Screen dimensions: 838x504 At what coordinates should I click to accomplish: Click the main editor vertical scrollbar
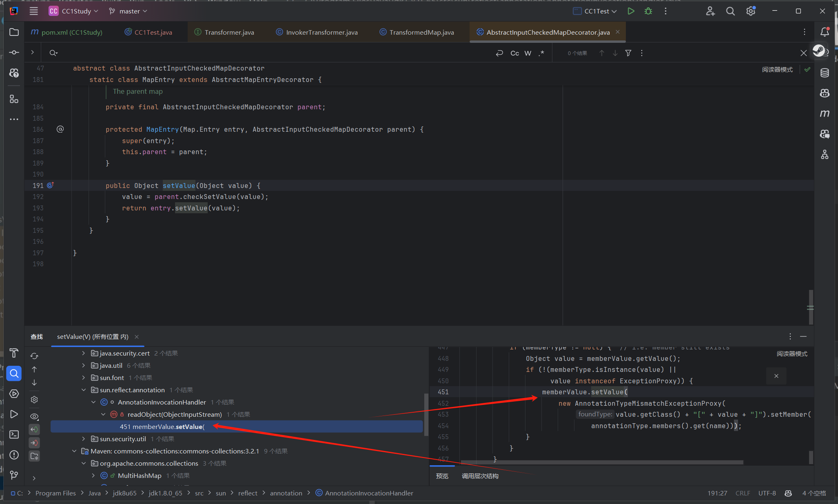(x=811, y=307)
